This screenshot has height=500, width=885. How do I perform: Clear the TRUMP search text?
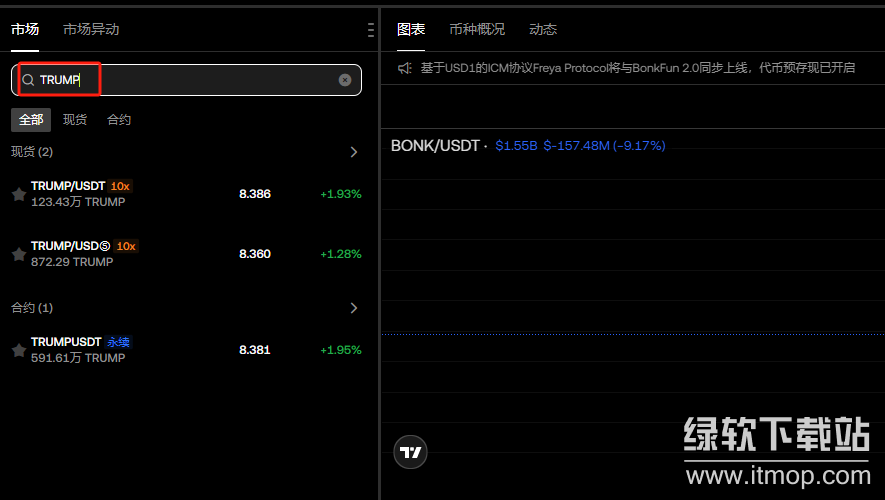click(345, 80)
